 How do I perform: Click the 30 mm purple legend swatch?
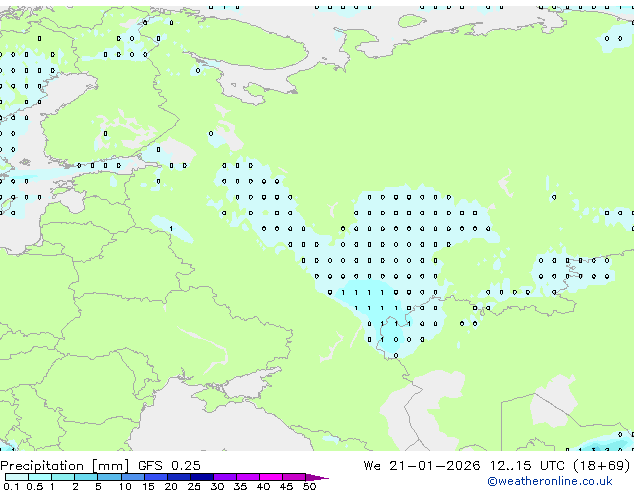(x=225, y=477)
